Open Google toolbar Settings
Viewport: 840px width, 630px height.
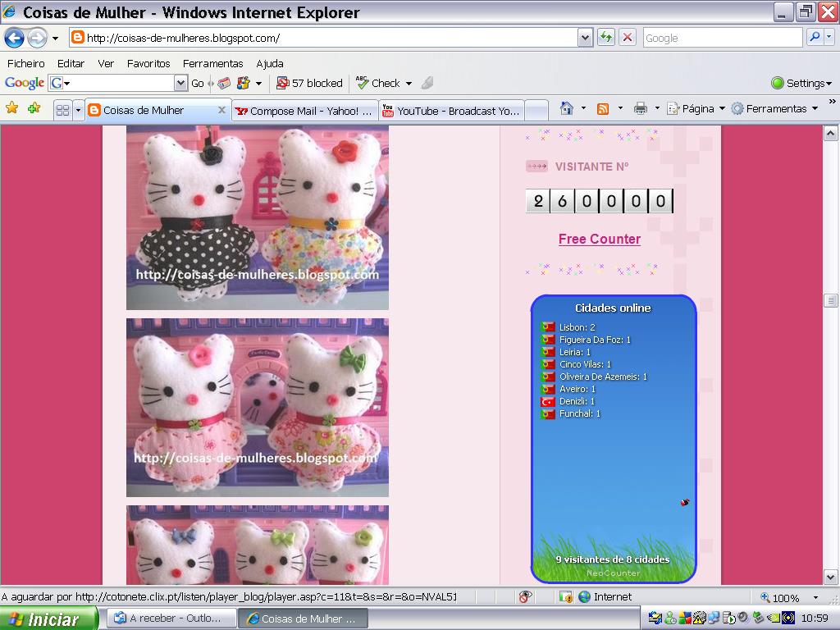pyautogui.click(x=801, y=83)
